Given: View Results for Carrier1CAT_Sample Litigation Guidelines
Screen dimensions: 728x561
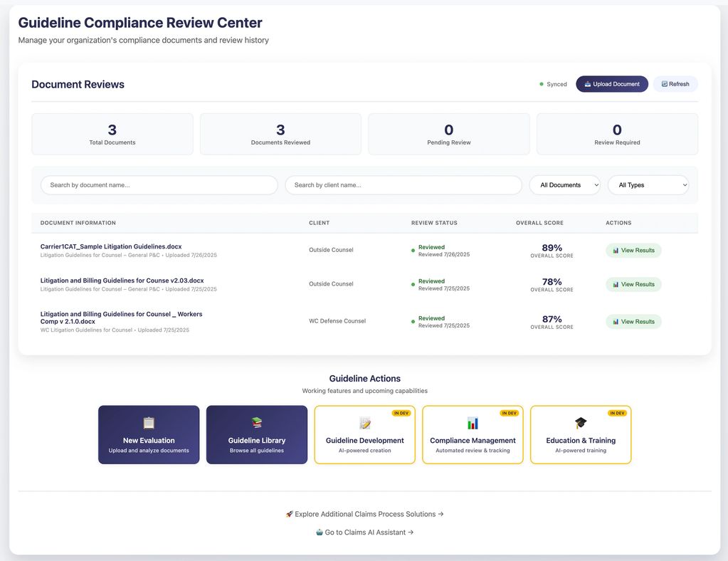Looking at the screenshot, I should [633, 251].
